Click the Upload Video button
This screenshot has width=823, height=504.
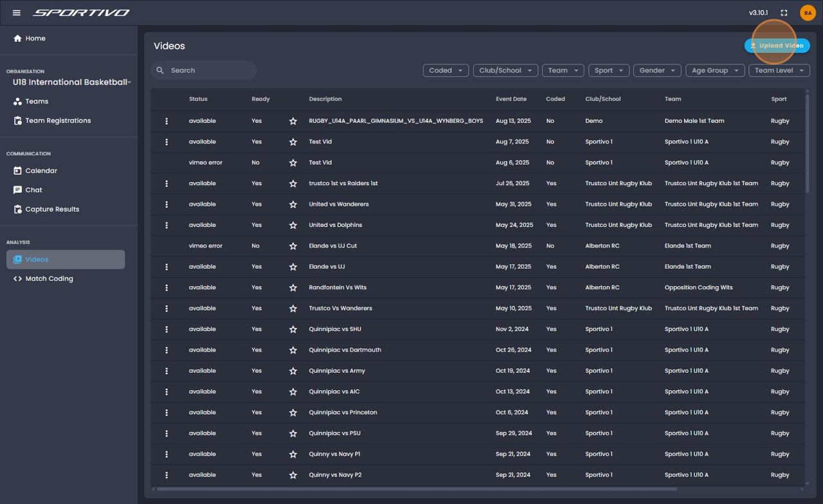click(x=777, y=46)
